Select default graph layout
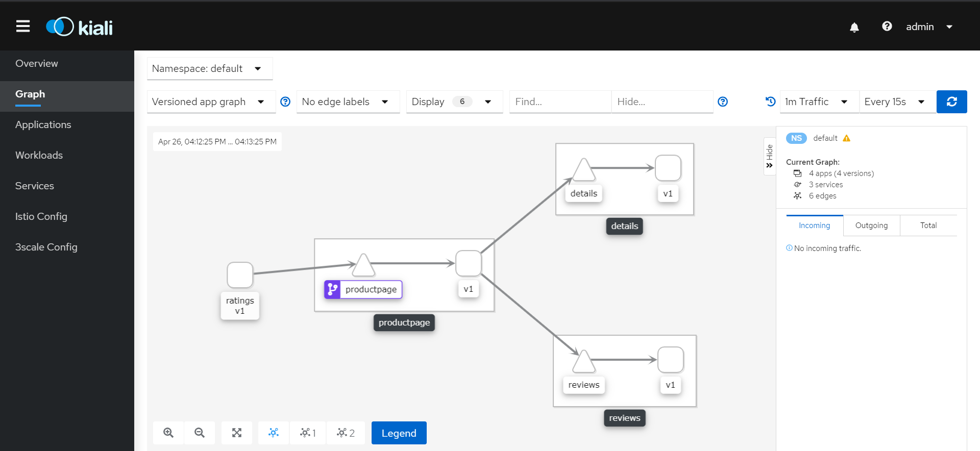980x451 pixels. [x=274, y=433]
